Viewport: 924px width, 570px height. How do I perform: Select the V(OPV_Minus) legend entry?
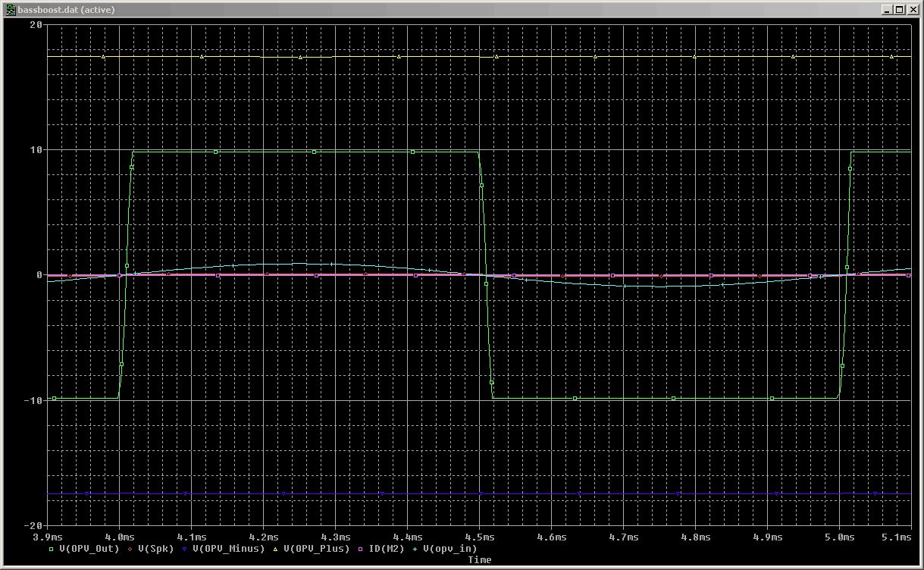(x=229, y=549)
